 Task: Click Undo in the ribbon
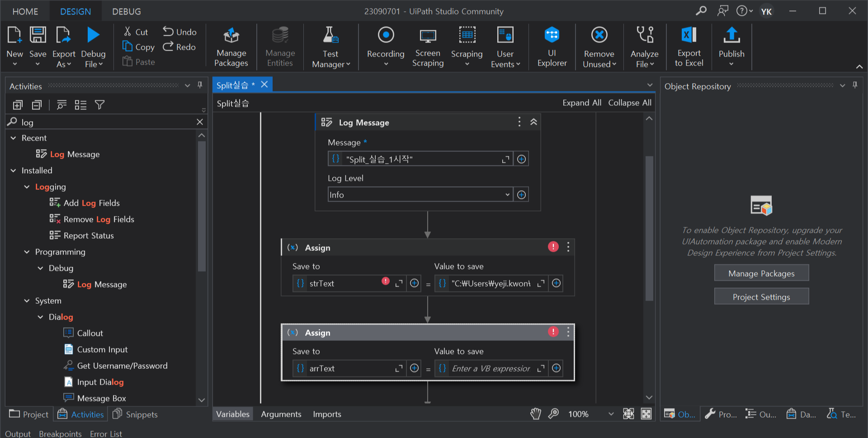pos(179,32)
